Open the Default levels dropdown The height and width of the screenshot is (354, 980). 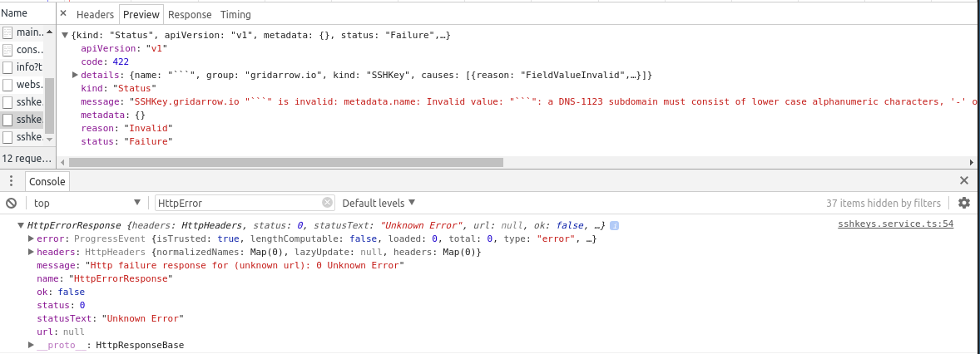[x=379, y=203]
